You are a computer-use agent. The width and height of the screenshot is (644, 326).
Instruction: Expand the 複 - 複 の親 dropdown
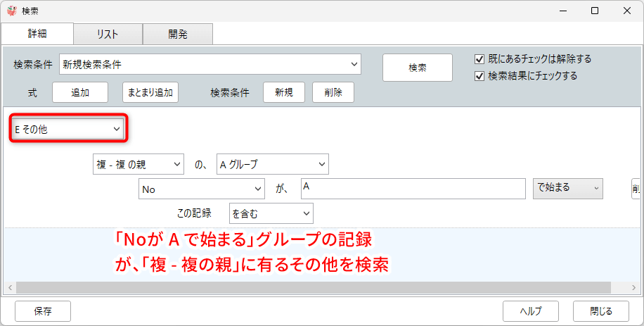pos(138,164)
